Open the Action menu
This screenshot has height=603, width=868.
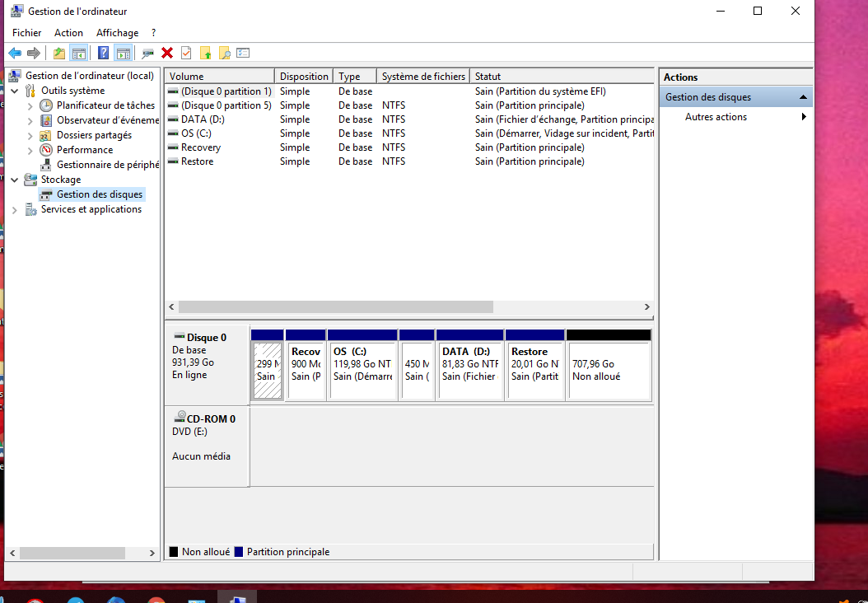[x=68, y=33]
